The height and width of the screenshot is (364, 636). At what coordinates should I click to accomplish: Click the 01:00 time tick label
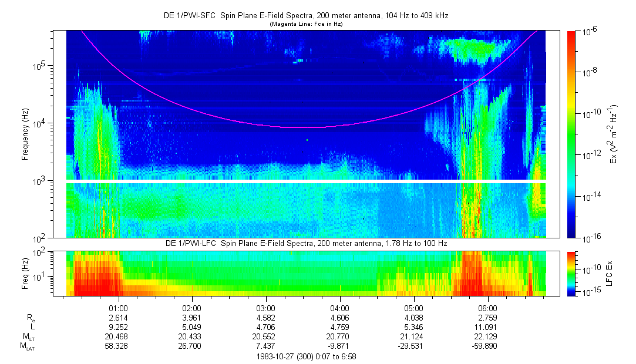(x=119, y=308)
